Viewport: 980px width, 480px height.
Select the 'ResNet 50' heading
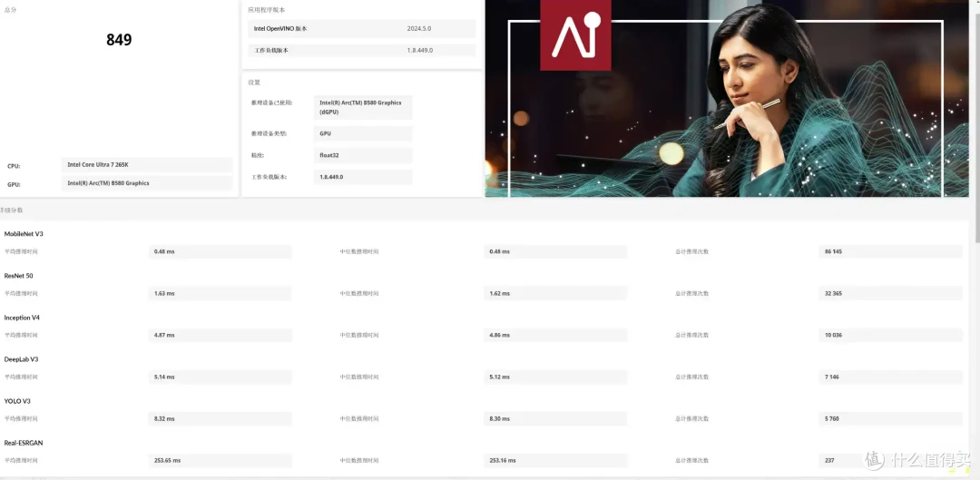[x=19, y=276]
